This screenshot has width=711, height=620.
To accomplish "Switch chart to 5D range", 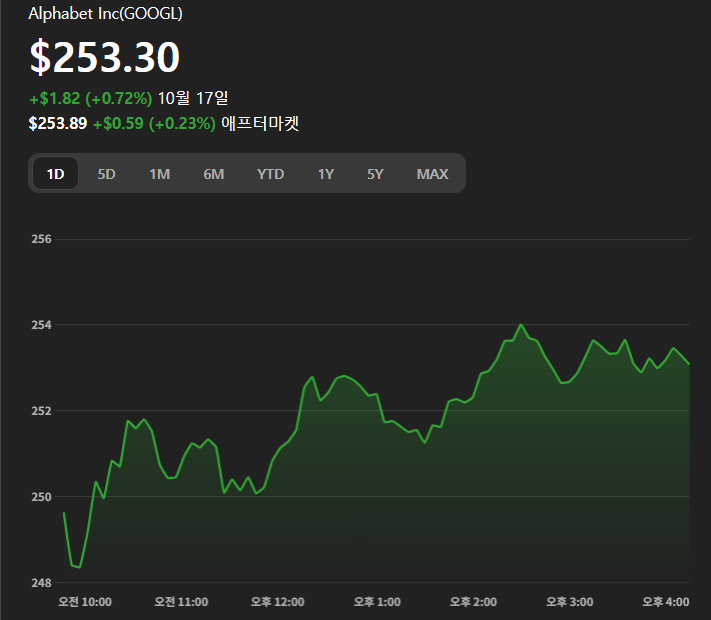I will click(107, 174).
